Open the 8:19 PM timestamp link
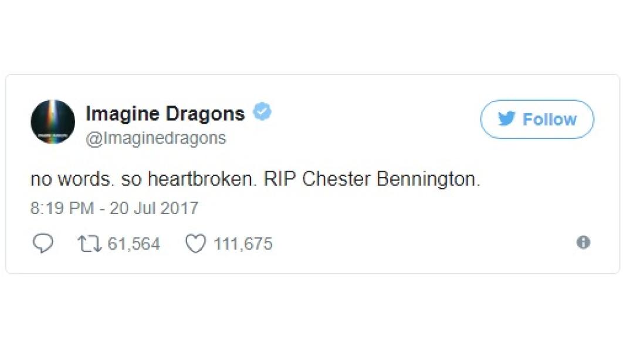 point(62,208)
